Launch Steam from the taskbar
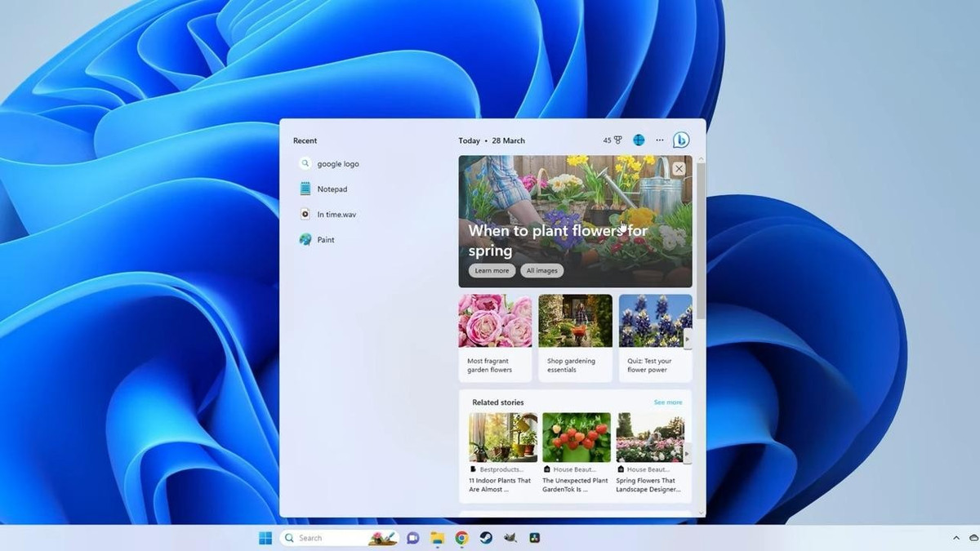The image size is (980, 551). 486,538
